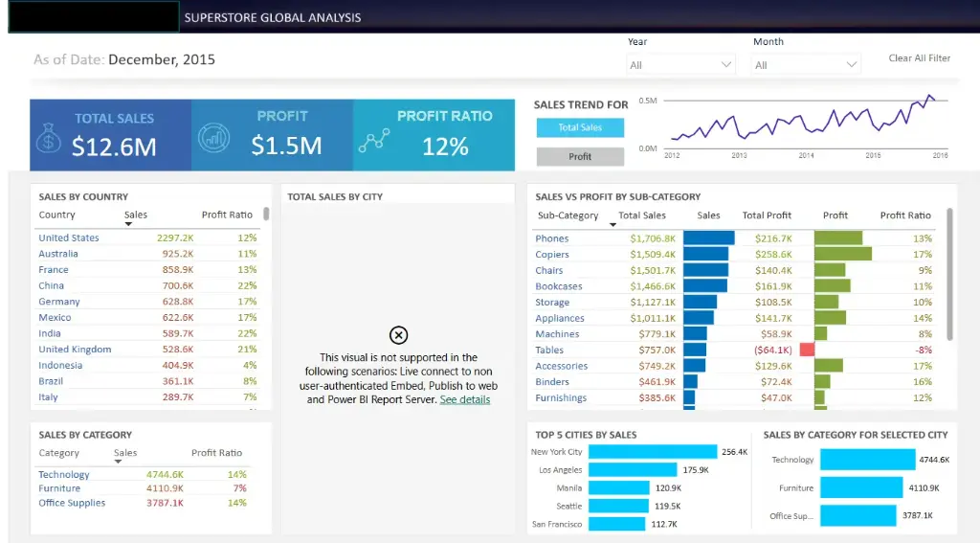Click the money bag icon in Total Sales card
The image size is (980, 543).
[x=48, y=138]
